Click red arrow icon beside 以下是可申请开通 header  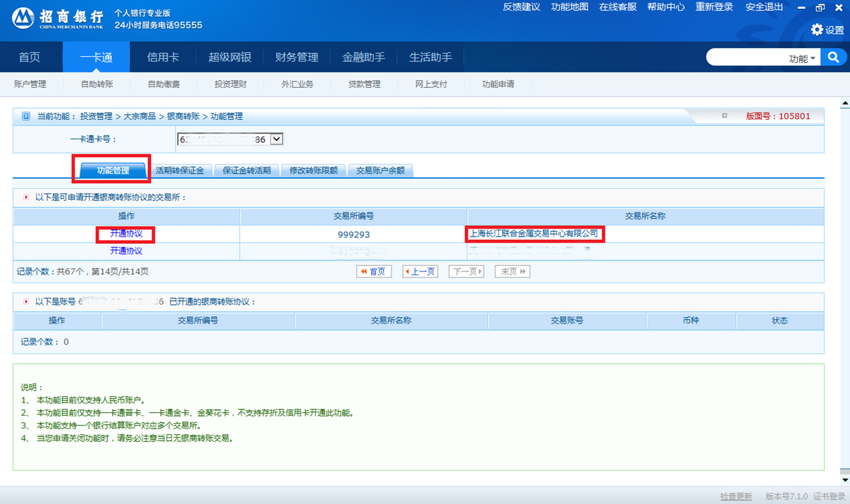tap(26, 198)
